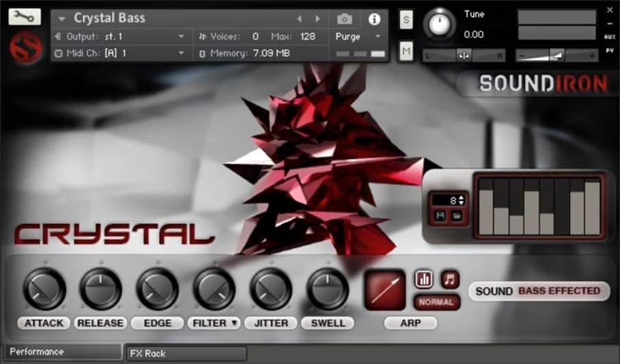This screenshot has height=364, width=620.
Task: Open instrument edit mode with wrench icon
Action: (x=25, y=16)
